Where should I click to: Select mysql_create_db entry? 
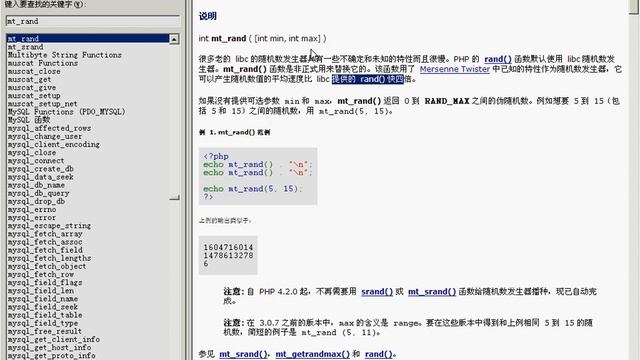pos(40,169)
